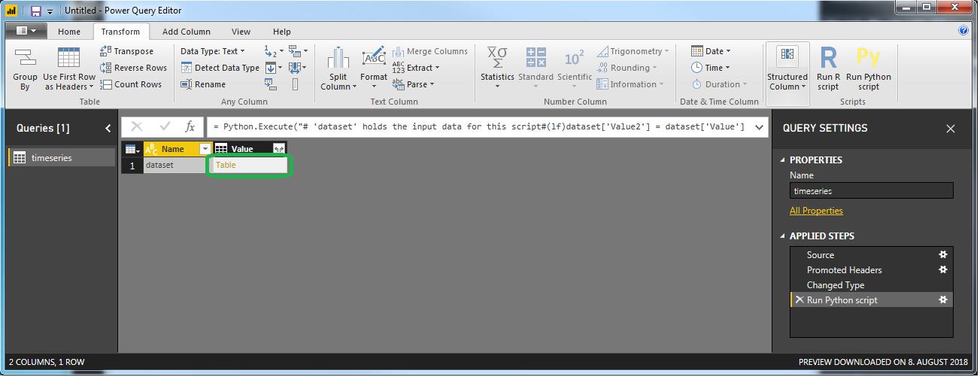Click the Split Column icon
Screen dimensions: 980x377
point(338,59)
